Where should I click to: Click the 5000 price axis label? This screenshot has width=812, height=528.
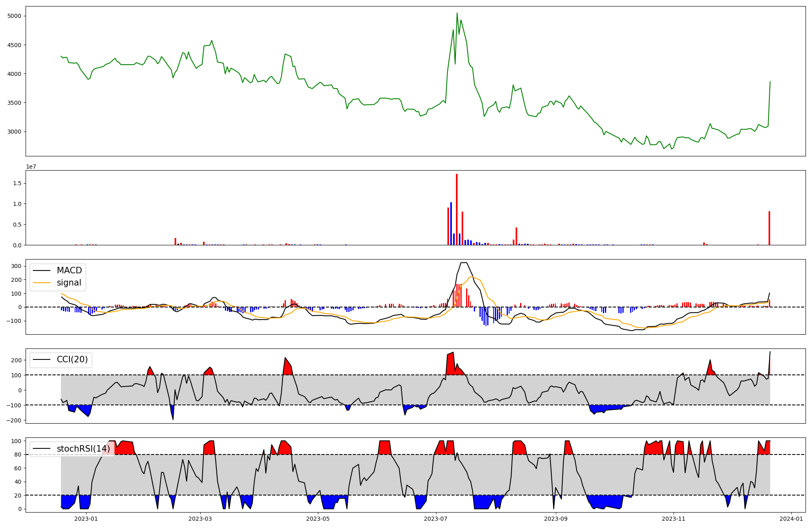pos(15,16)
